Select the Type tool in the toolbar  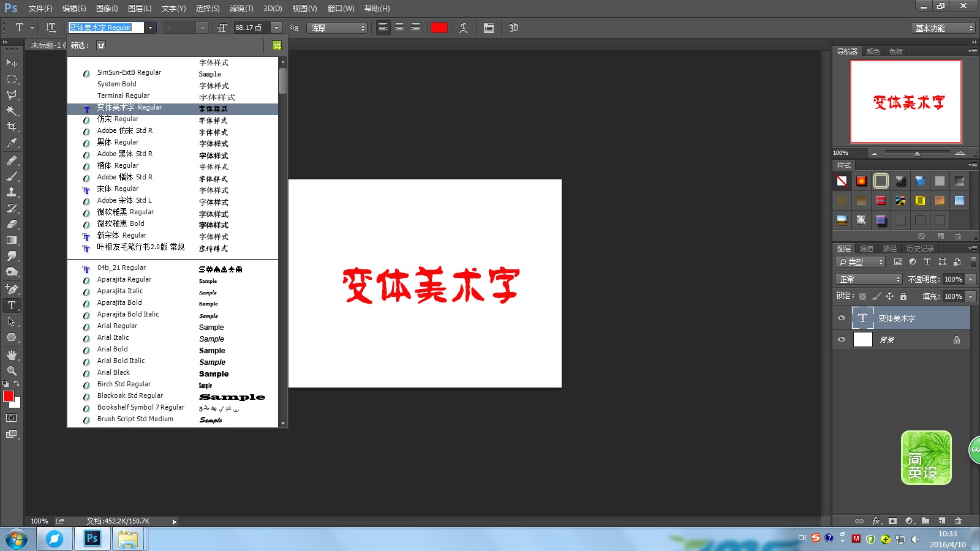[11, 305]
